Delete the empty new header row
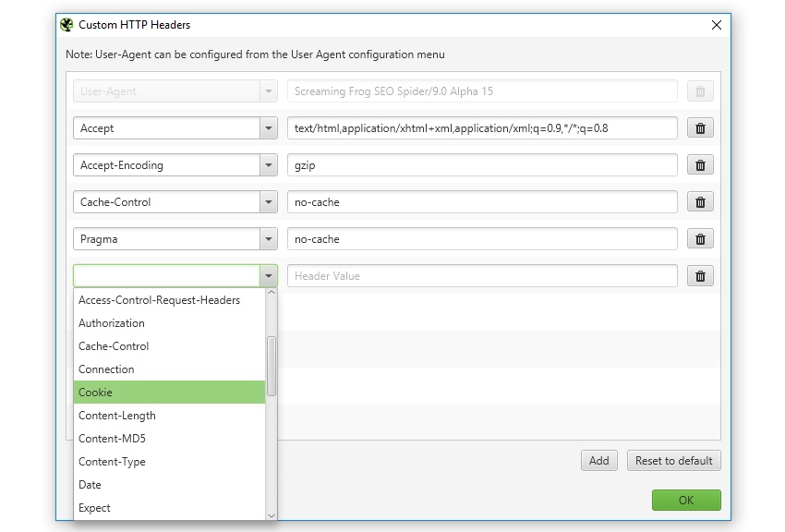The width and height of the screenshot is (785, 532). (700, 276)
